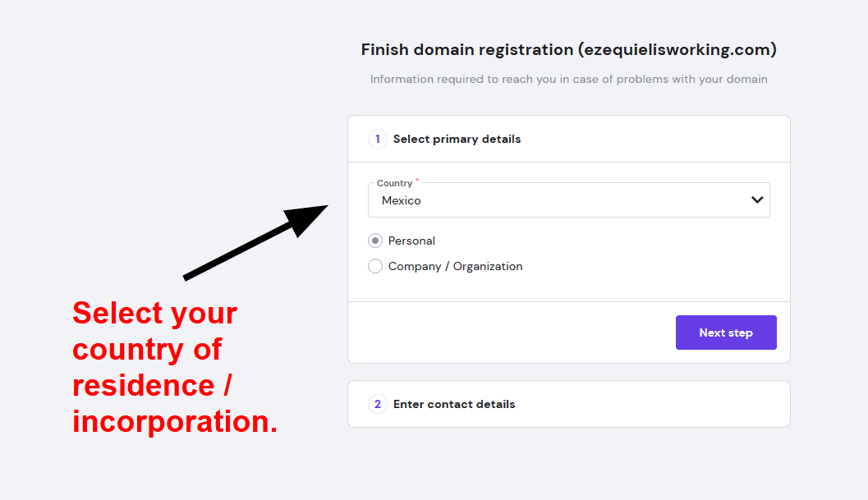This screenshot has height=500, width=868.
Task: Click the 'Information required to reach you' subtitle
Action: [x=568, y=79]
